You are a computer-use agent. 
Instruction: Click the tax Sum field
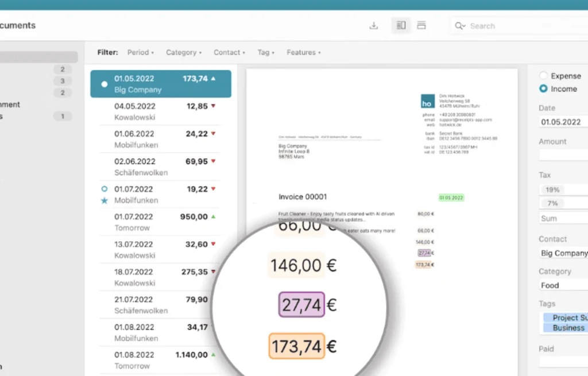(x=563, y=218)
